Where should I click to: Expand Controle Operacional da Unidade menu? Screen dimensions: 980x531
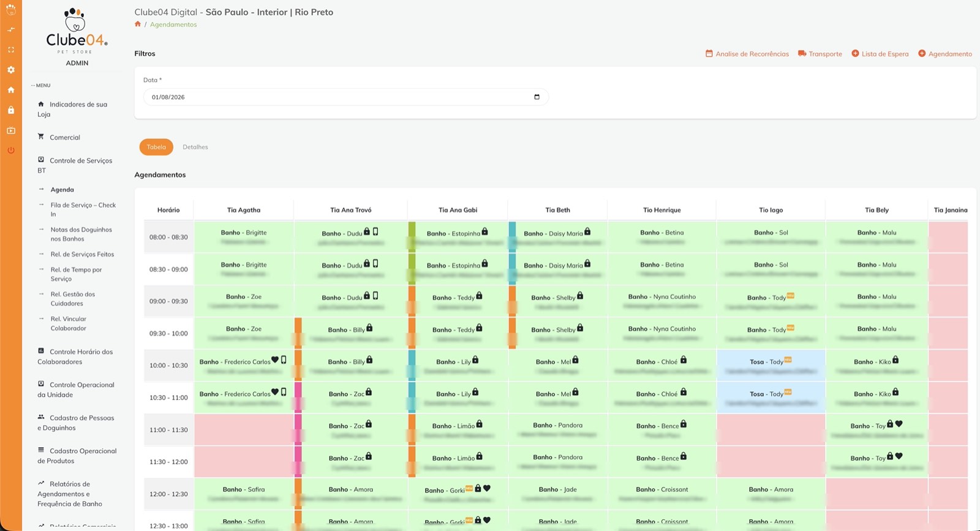tap(76, 390)
